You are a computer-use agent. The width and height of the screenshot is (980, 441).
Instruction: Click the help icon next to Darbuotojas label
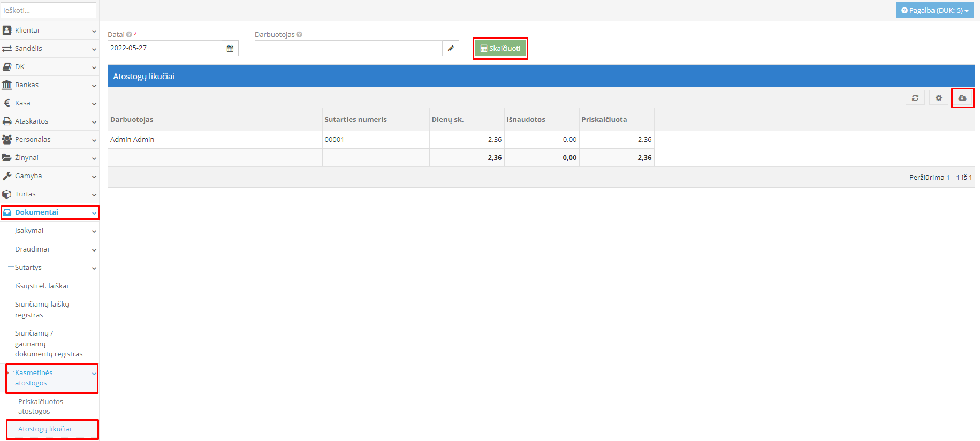click(299, 35)
